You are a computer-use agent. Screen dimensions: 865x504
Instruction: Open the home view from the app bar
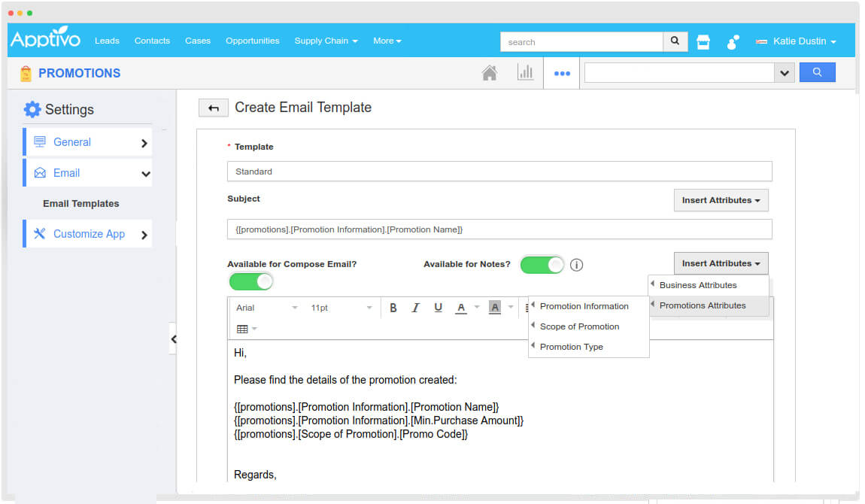(490, 72)
